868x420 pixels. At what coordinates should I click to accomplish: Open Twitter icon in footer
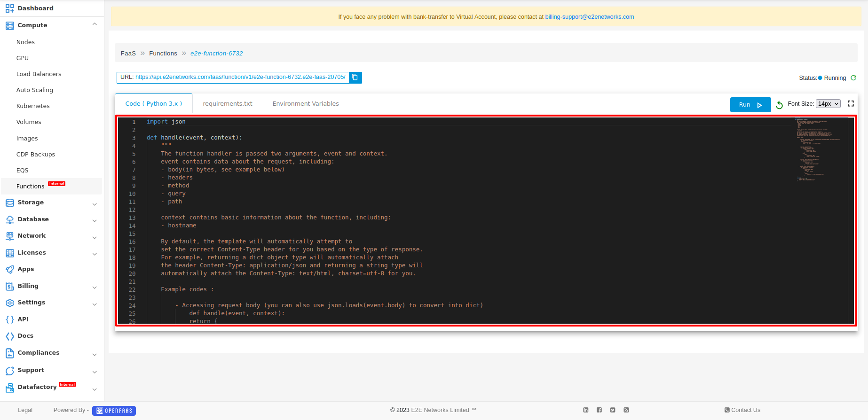click(613, 410)
